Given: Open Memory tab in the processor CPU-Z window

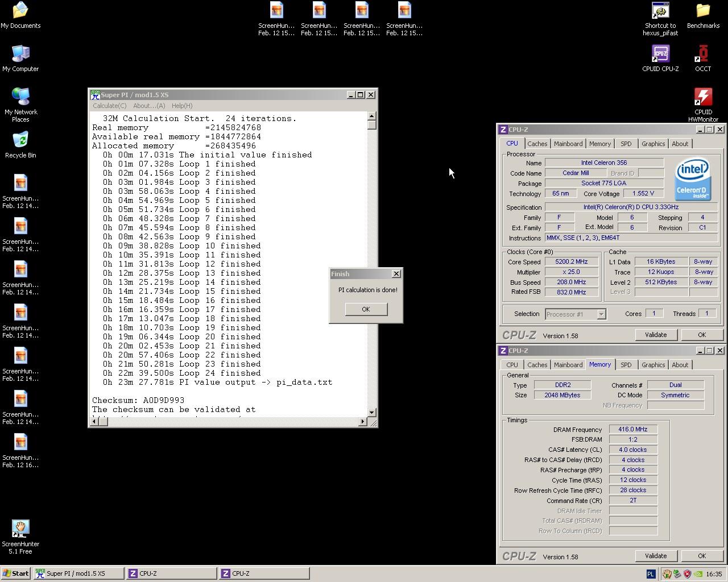Looking at the screenshot, I should click(x=600, y=144).
